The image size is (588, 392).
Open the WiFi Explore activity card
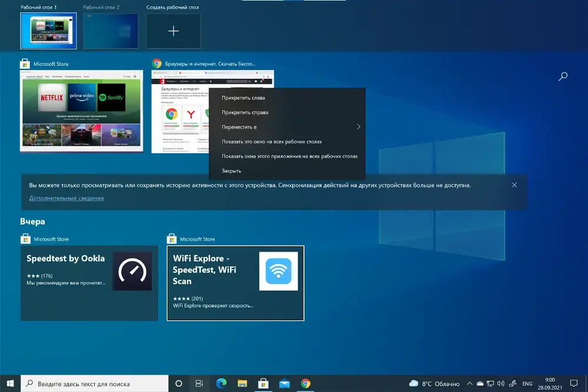[236, 283]
